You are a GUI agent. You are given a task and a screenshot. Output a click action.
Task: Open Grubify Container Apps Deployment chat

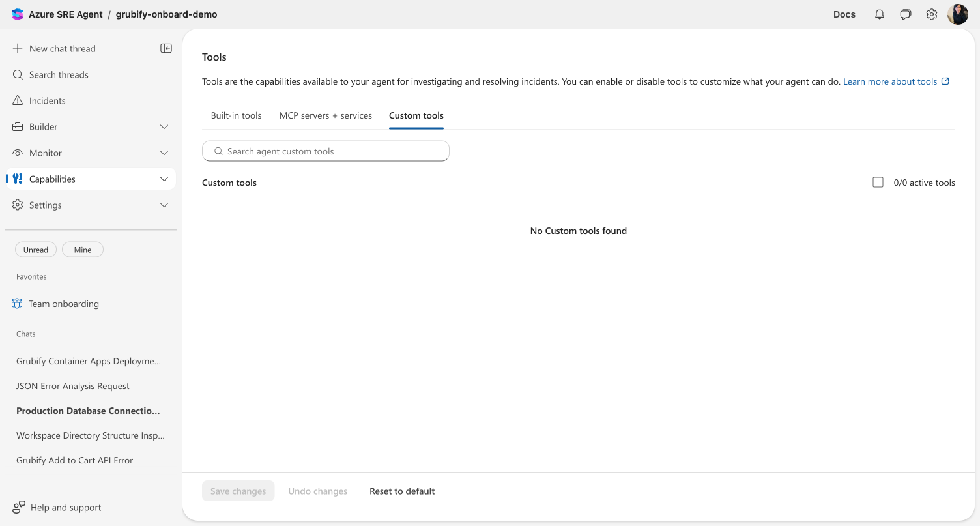coord(89,361)
